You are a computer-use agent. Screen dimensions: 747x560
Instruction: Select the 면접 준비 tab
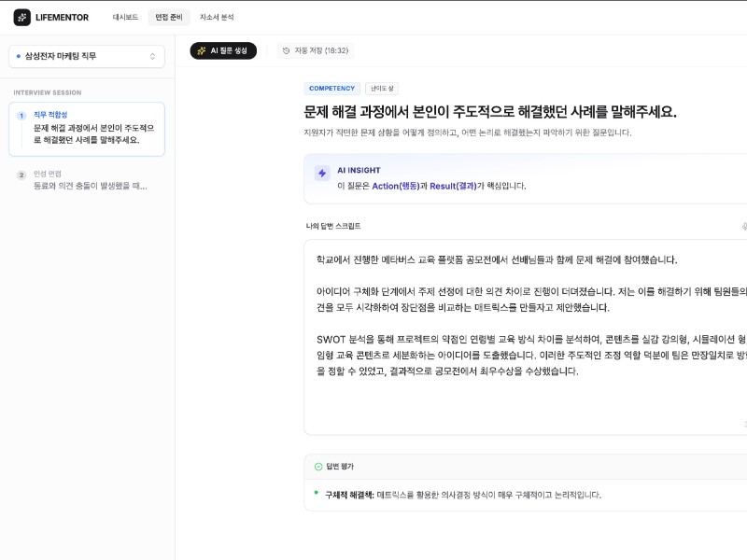click(169, 17)
